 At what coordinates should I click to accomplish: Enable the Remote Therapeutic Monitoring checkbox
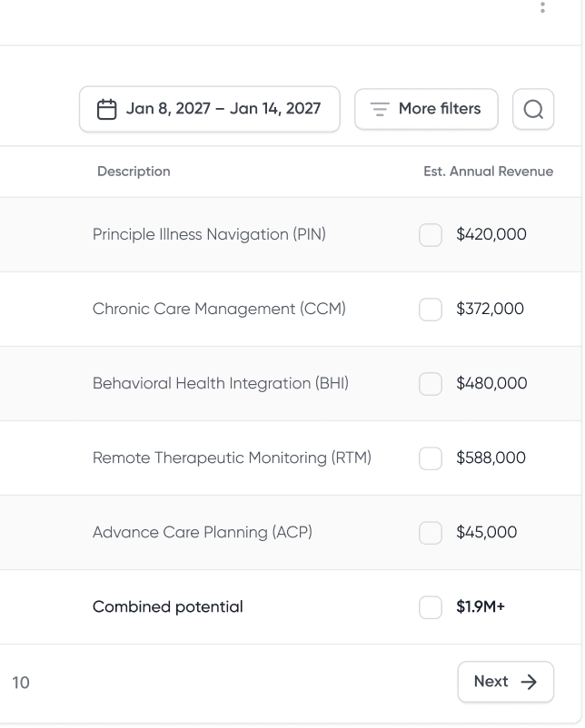click(431, 458)
